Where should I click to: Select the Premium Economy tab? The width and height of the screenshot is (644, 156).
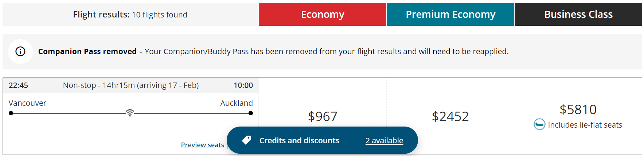click(450, 15)
